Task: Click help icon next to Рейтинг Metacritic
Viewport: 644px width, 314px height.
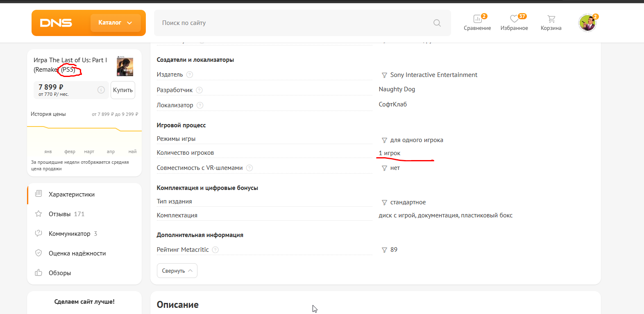Action: [215, 250]
